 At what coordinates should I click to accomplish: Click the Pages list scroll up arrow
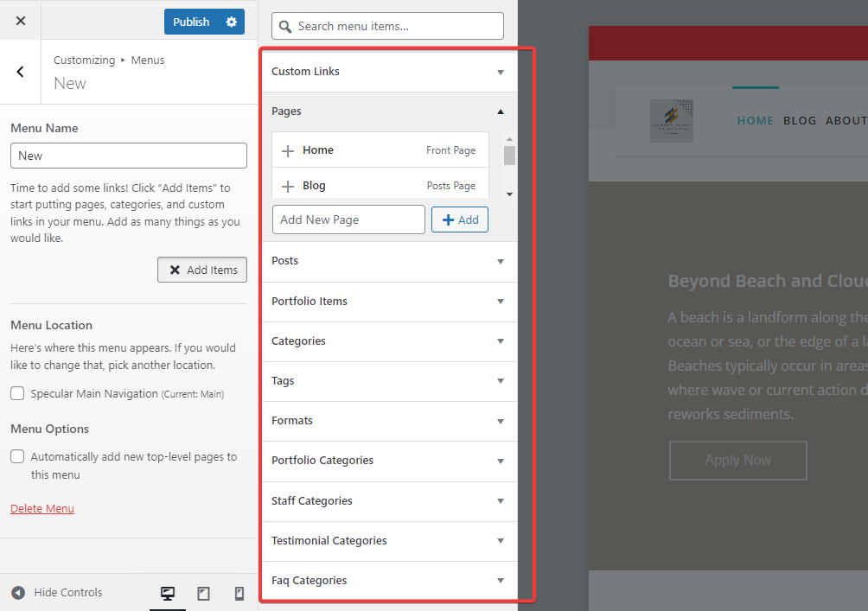click(x=509, y=139)
